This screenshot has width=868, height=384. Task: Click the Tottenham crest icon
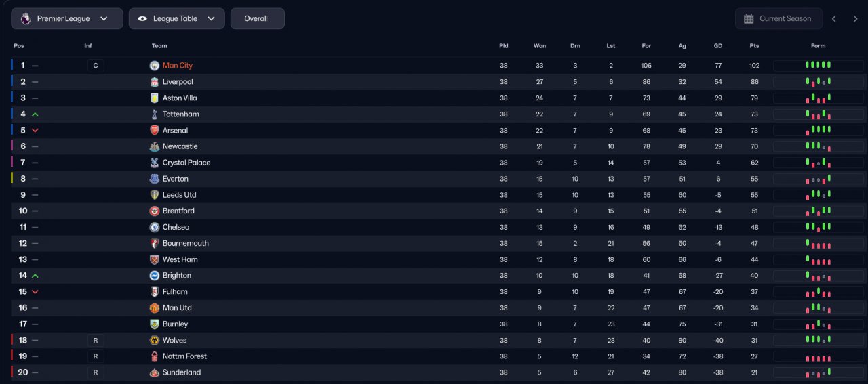tap(154, 114)
